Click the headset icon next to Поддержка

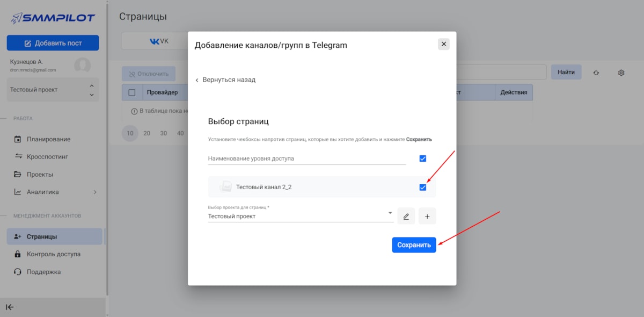pos(17,272)
